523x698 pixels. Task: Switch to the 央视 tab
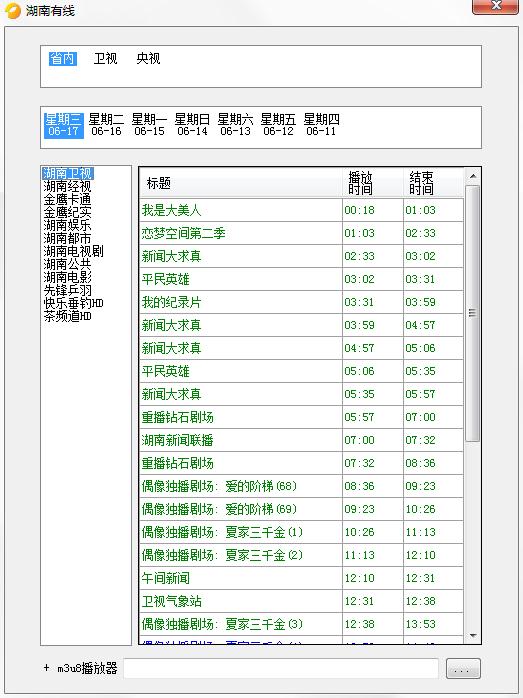coord(148,58)
